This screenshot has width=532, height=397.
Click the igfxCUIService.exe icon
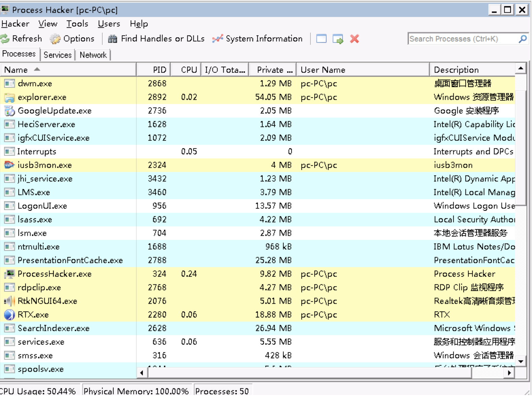(x=9, y=138)
